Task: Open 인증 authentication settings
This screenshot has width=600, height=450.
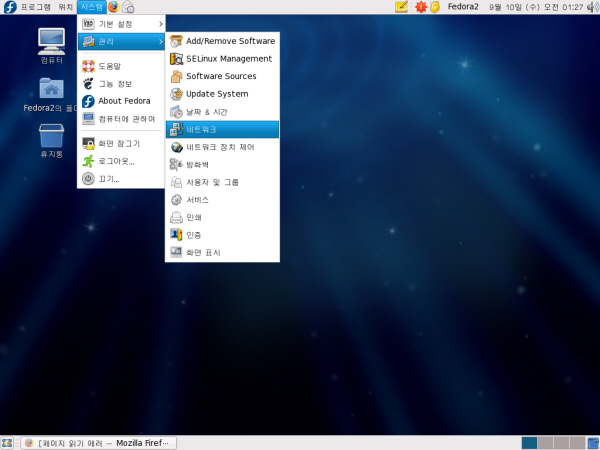Action: [x=222, y=235]
